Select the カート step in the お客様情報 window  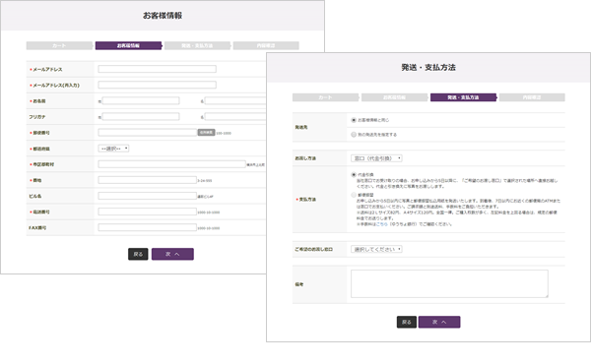(x=59, y=45)
